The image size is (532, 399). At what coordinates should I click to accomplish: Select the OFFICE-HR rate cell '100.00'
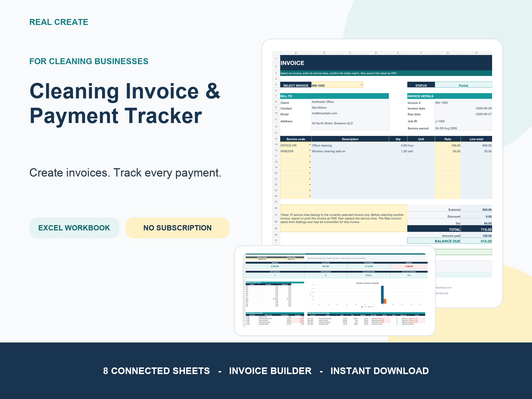click(x=448, y=145)
